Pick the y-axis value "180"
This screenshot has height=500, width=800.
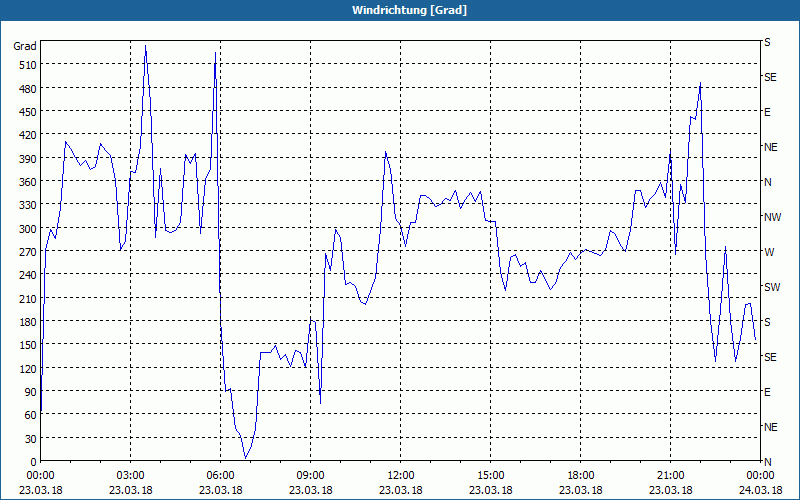(x=28, y=322)
